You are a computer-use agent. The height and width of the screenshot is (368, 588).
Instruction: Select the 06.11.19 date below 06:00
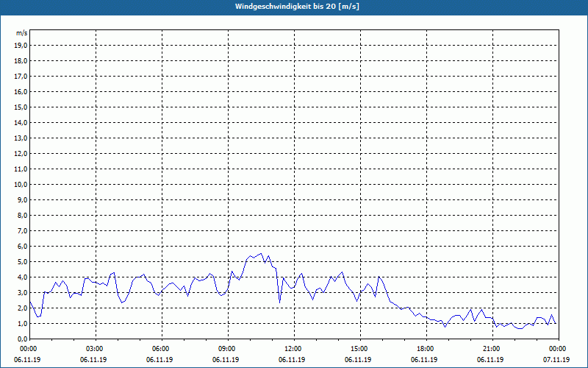pyautogui.click(x=159, y=359)
